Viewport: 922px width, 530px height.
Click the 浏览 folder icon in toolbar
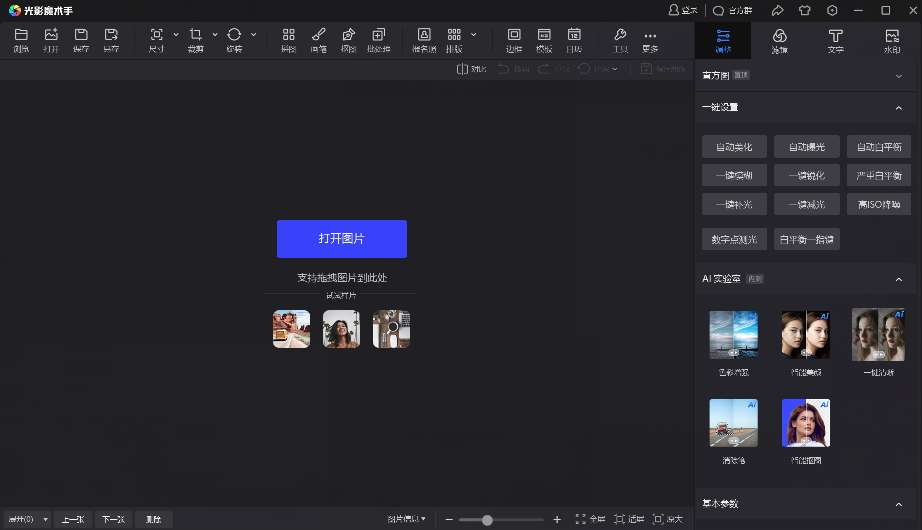21,35
